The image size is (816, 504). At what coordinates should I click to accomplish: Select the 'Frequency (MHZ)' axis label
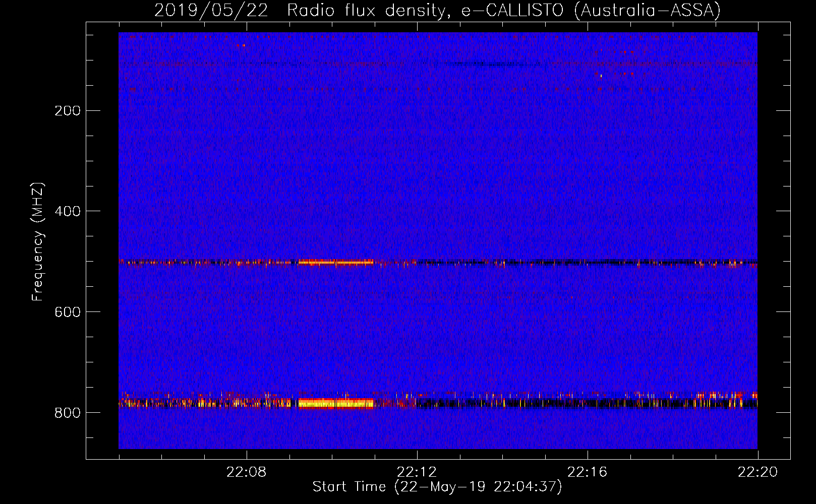point(38,242)
